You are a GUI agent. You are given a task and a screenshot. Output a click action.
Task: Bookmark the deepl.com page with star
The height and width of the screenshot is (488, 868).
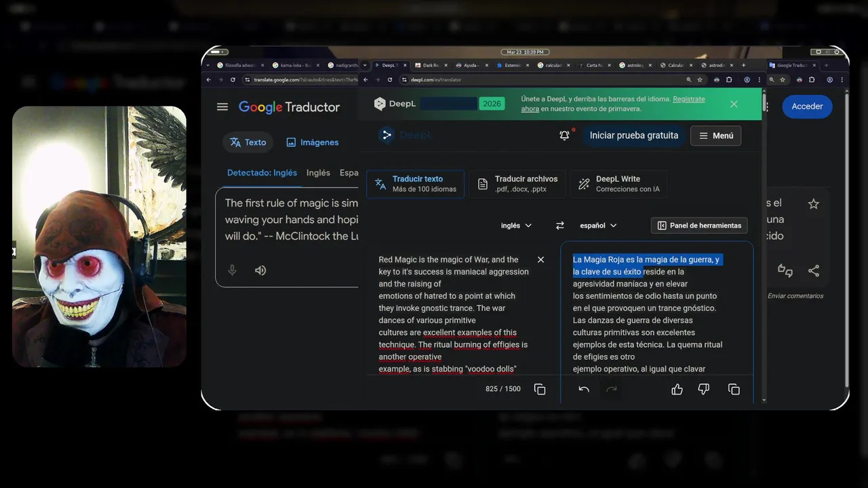701,79
